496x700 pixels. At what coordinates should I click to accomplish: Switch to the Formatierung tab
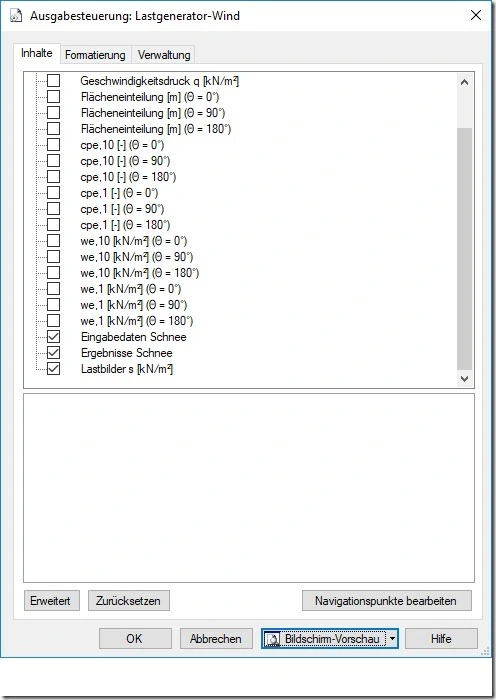[95, 55]
